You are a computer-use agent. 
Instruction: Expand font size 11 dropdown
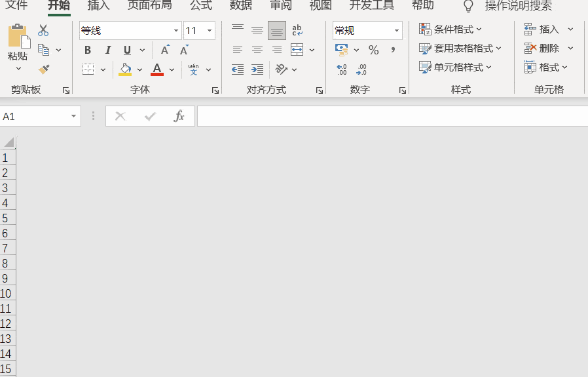210,31
